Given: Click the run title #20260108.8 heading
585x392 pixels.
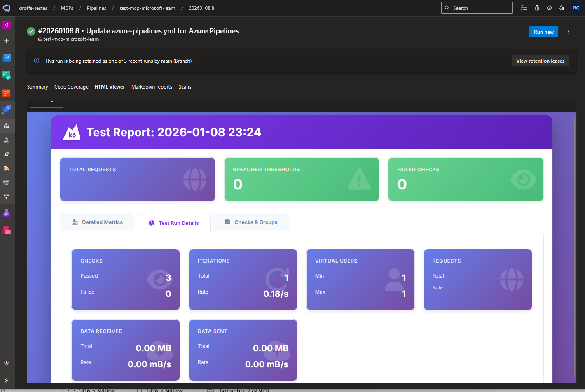Looking at the screenshot, I should 138,31.
